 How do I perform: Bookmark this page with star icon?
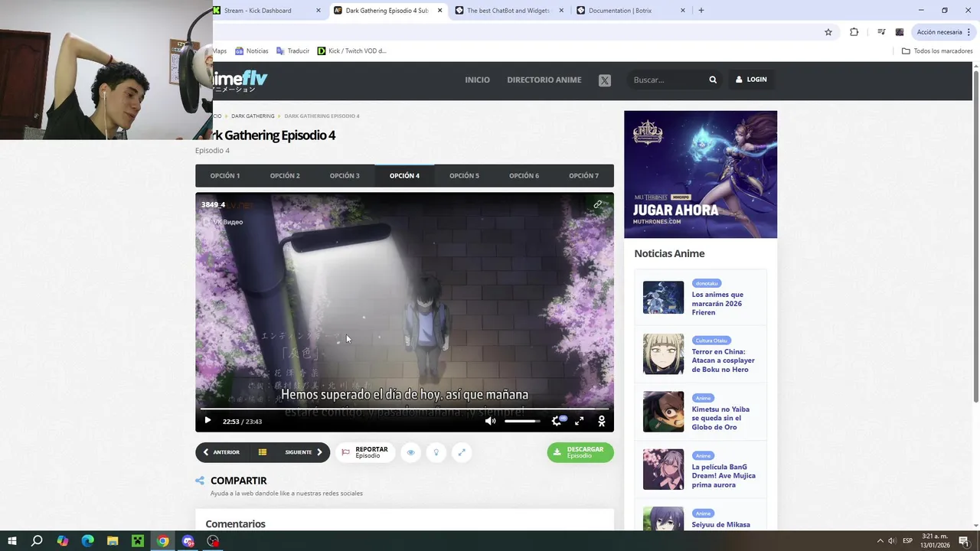click(x=828, y=32)
